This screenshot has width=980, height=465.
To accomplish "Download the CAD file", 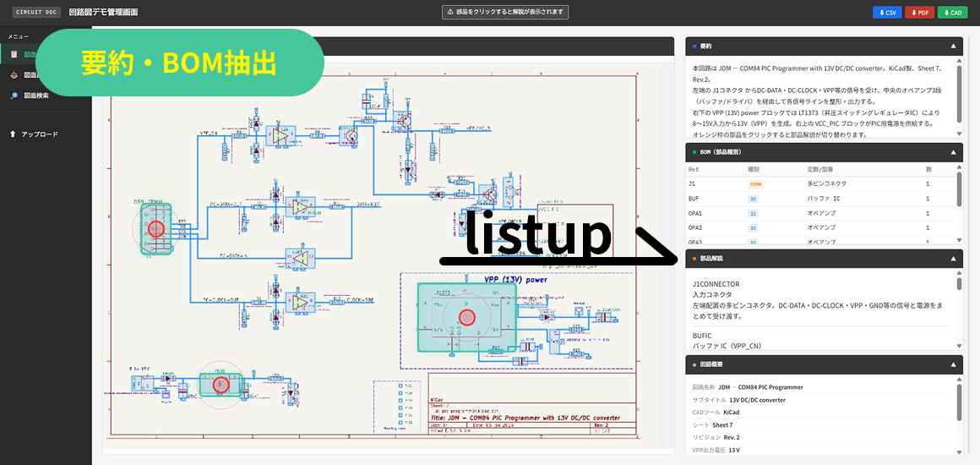I will 952,13.
